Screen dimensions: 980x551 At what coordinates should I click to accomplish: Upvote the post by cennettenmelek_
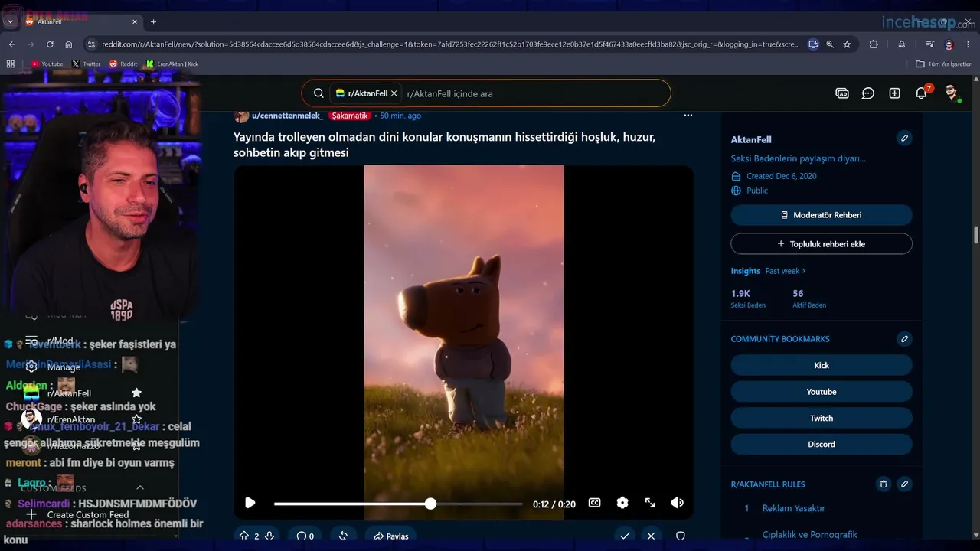[x=244, y=536]
